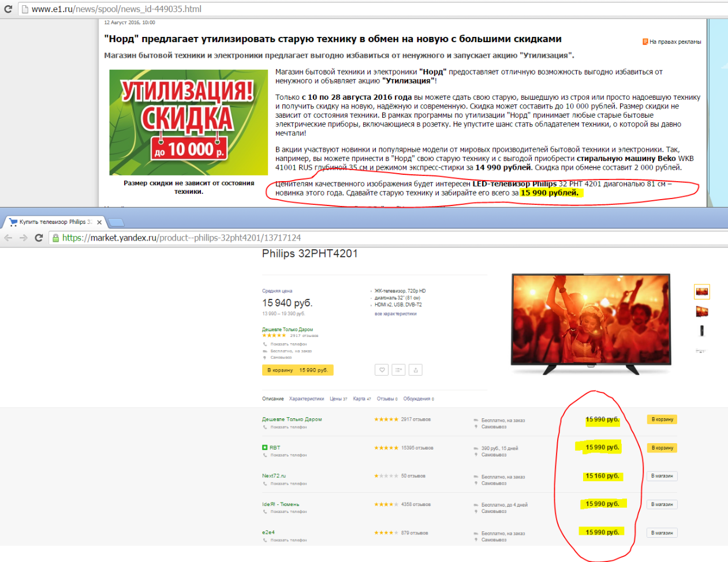Close the 'Купить телевизор Philips' tab

pyautogui.click(x=99, y=222)
